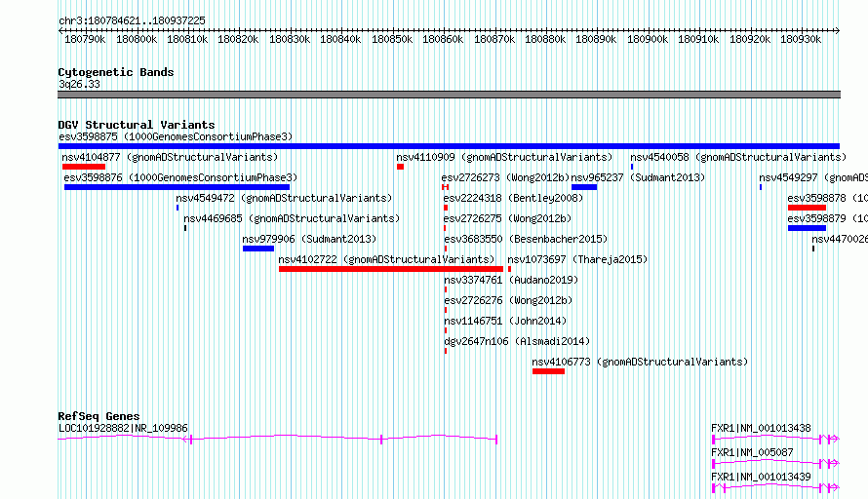This screenshot has height=499, width=868.
Task: Open the nsv4540058 gnomAD variant label
Action: pyautogui.click(x=738, y=157)
